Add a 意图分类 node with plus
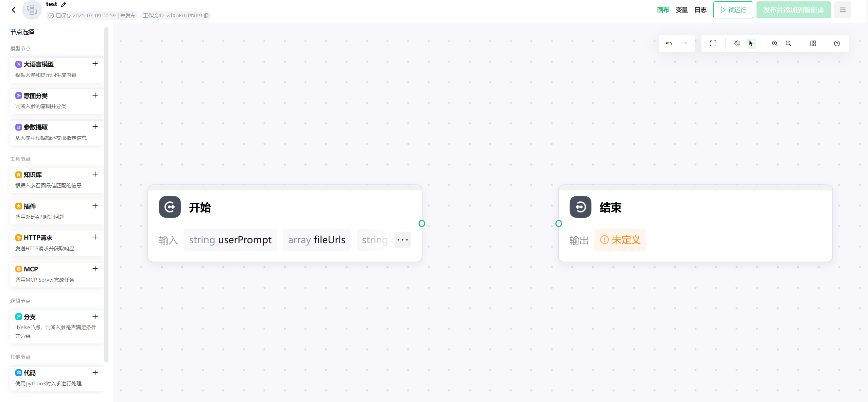Screen dimensions: 868x402 coord(95,95)
